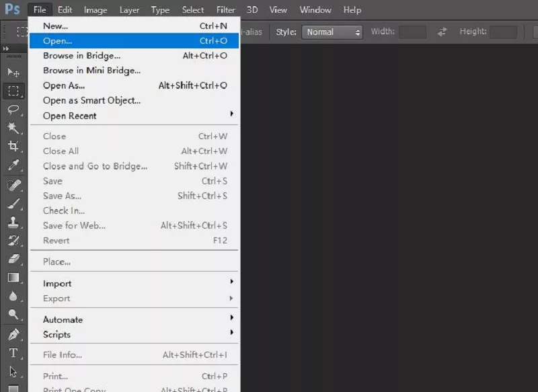Expand the Open Recent submenu
This screenshot has height=392, width=538.
coord(134,116)
